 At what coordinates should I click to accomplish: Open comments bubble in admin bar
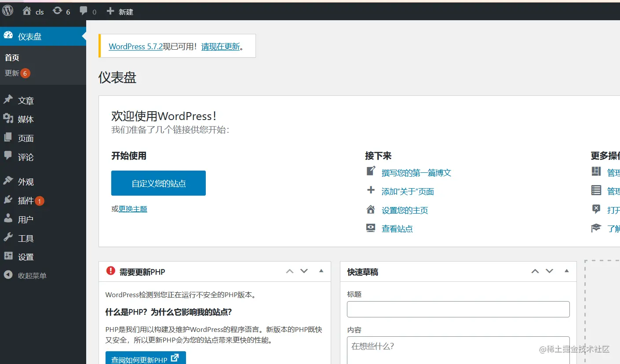pos(84,11)
